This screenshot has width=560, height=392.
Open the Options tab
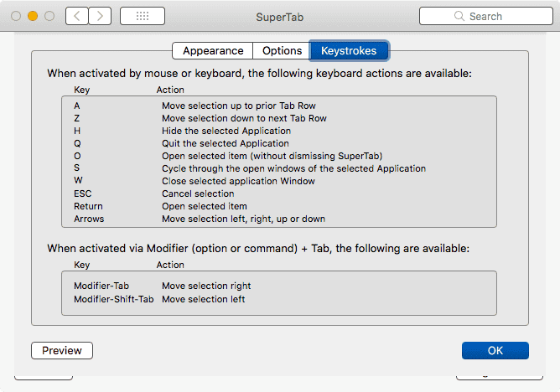pos(282,50)
